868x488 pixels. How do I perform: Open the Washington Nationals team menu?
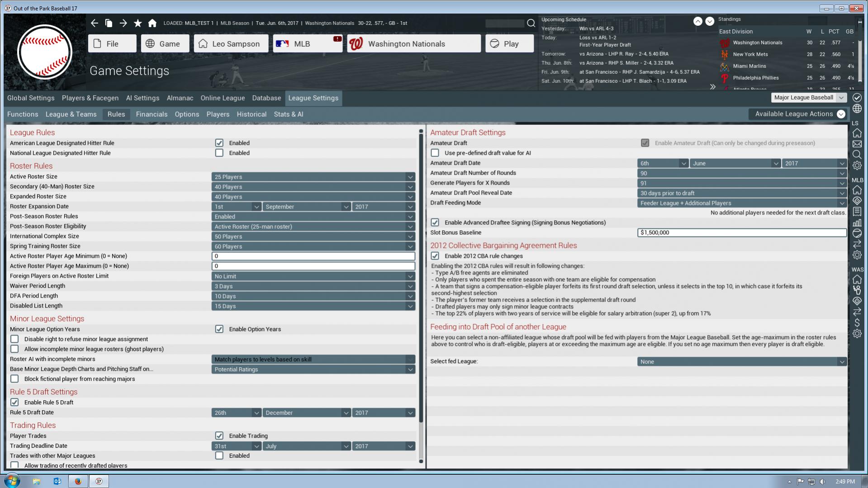pos(413,44)
